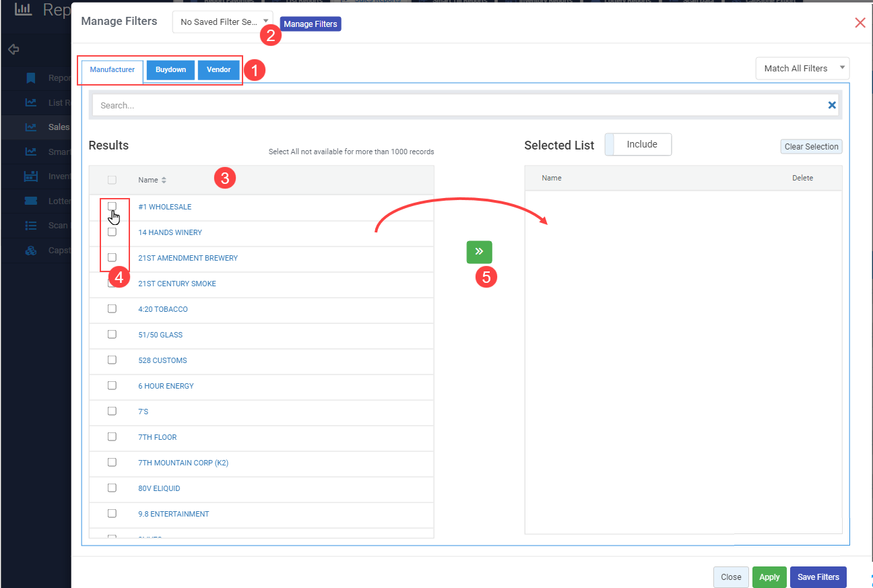Tick the select-all checkbox in Results header
Image resolution: width=873 pixels, height=588 pixels.
tap(112, 180)
